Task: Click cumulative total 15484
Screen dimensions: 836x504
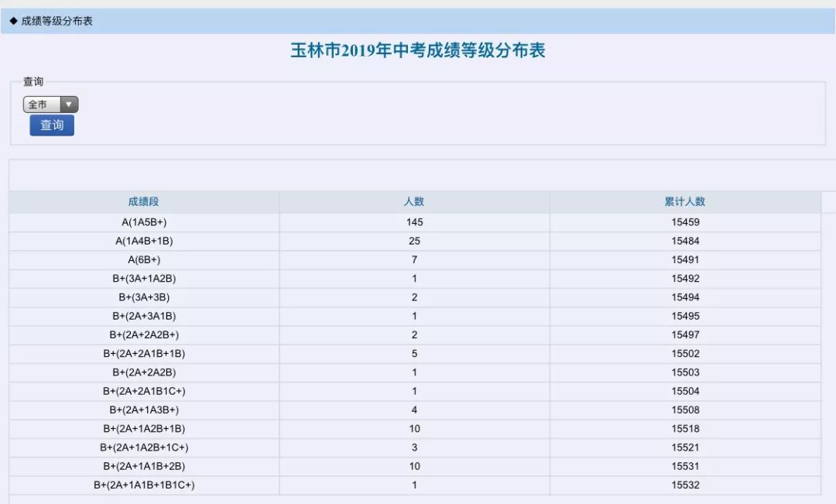Action: pyautogui.click(x=685, y=241)
